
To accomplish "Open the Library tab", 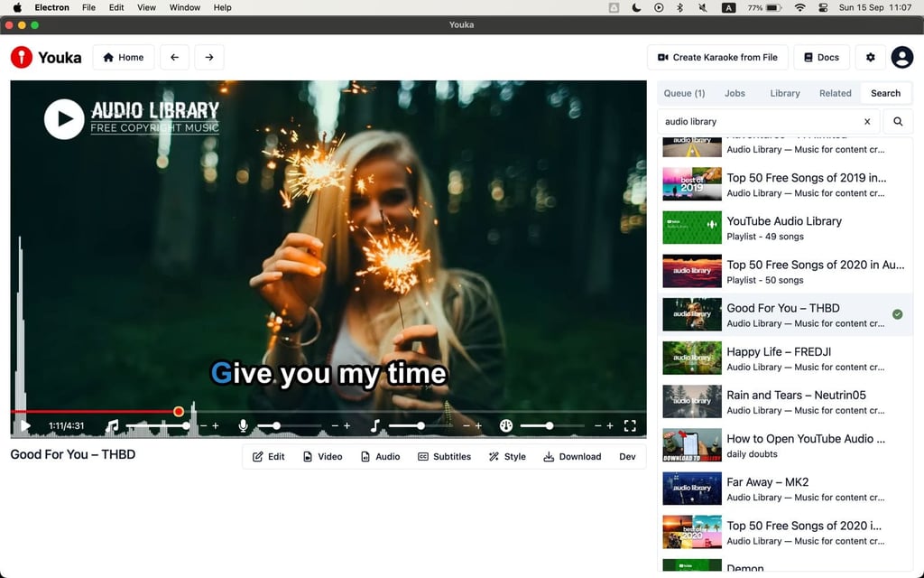I will 785,93.
